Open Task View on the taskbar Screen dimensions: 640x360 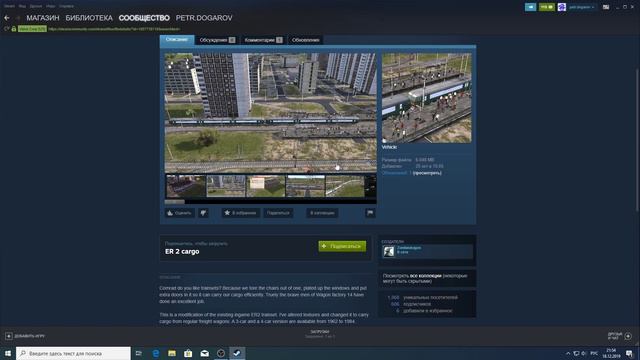[139, 353]
